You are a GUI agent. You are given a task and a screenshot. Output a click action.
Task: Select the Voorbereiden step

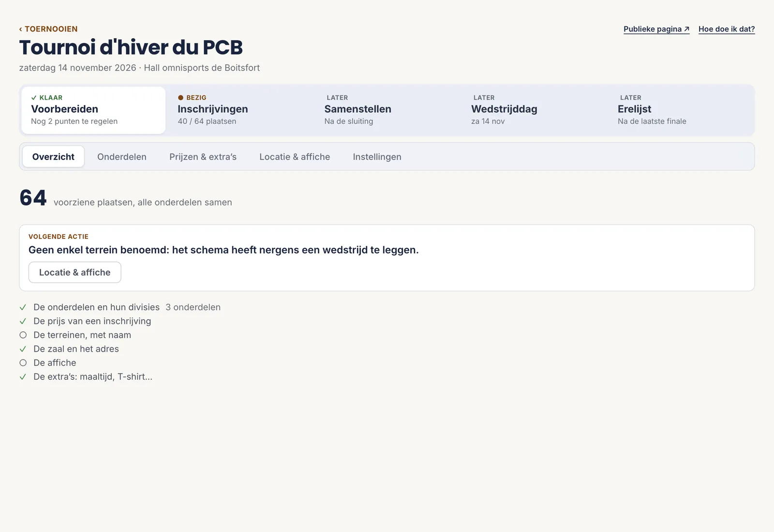[x=93, y=110]
